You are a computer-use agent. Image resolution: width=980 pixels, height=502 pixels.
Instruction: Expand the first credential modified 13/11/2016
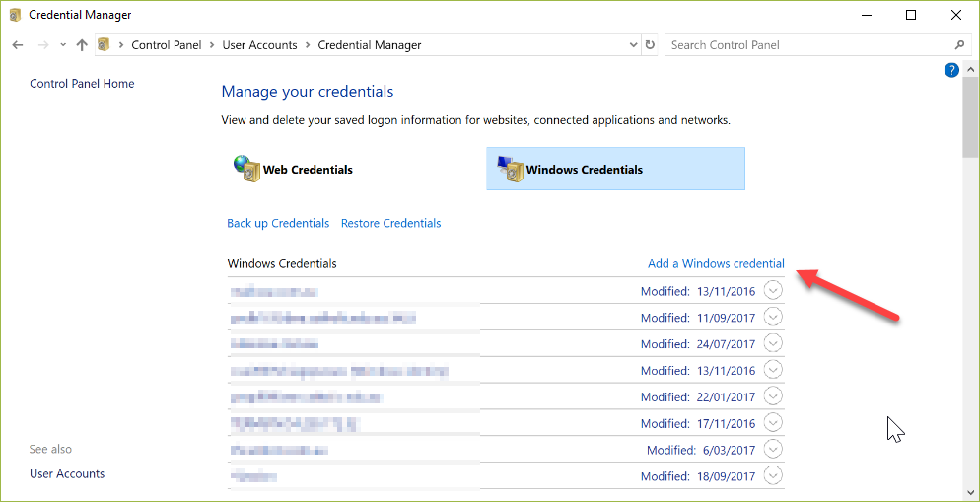tap(773, 291)
